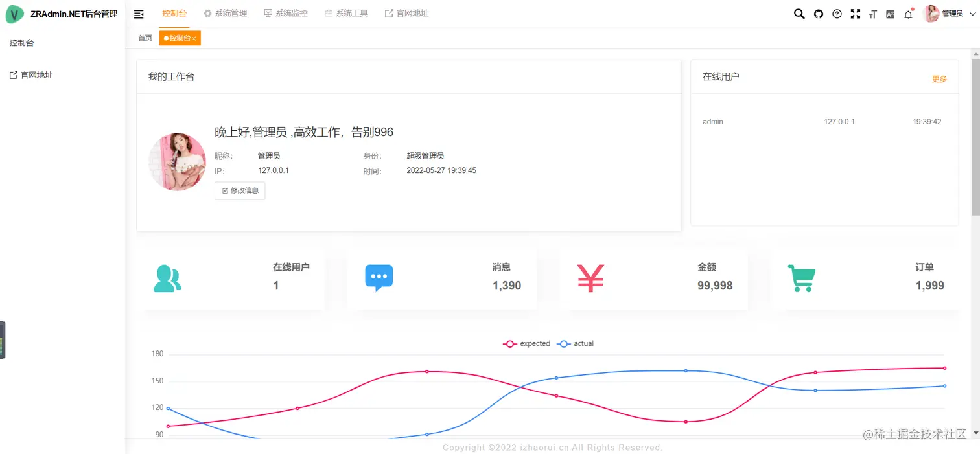Image resolution: width=980 pixels, height=454 pixels.
Task: Click the 我的工作台 panel title
Action: point(171,76)
